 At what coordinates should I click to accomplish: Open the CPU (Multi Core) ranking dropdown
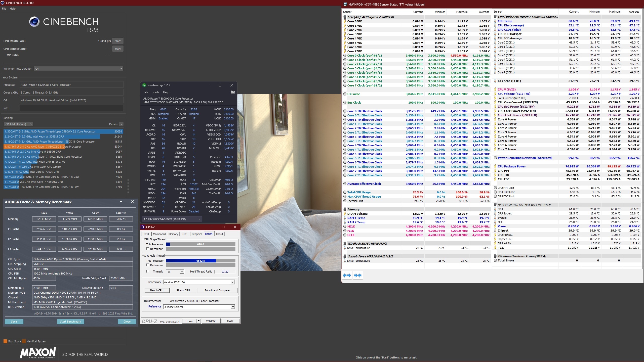[19, 124]
